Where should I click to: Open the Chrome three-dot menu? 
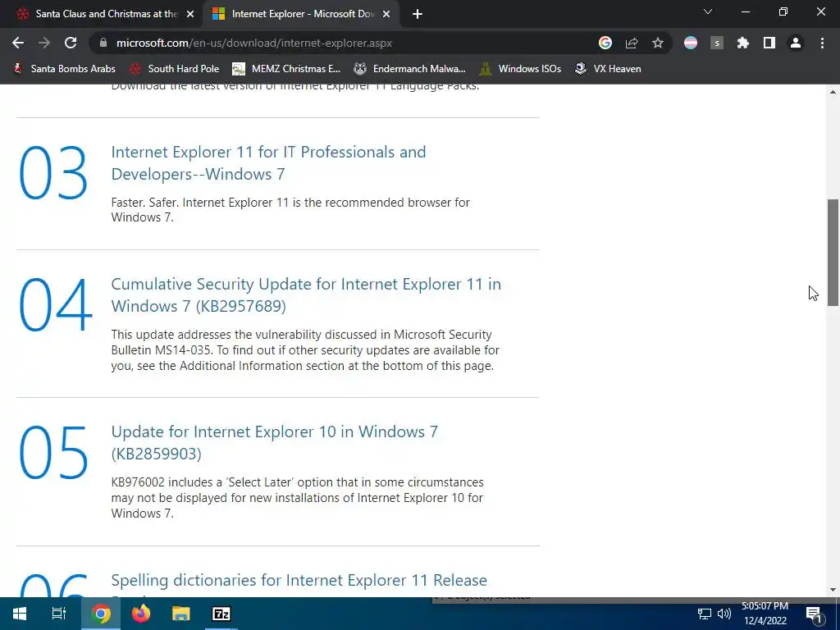click(822, 43)
